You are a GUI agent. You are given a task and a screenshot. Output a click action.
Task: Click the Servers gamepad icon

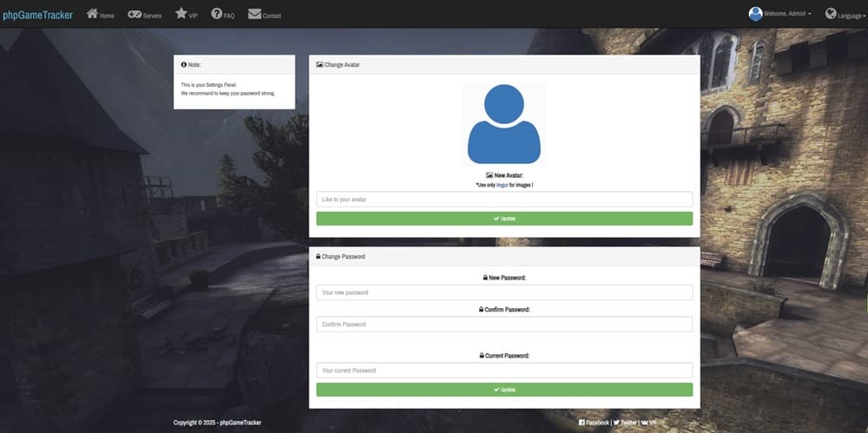pos(135,14)
